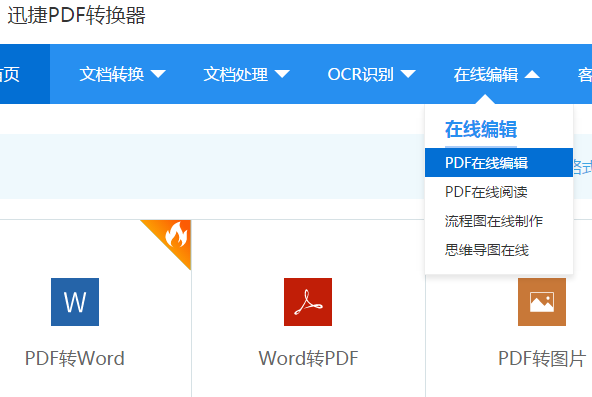This screenshot has height=397, width=592.
Task: Open the Word转PDF label link
Action: point(308,358)
